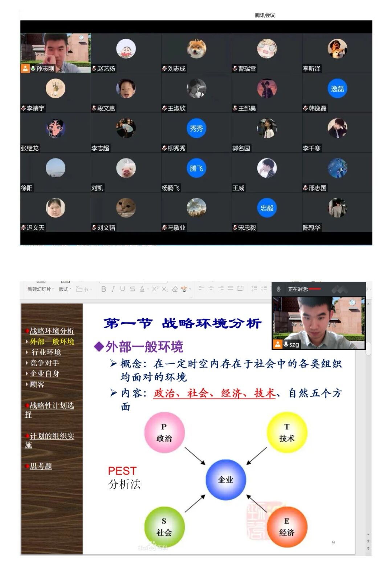Select participant tile 徐阳

(x=56, y=173)
